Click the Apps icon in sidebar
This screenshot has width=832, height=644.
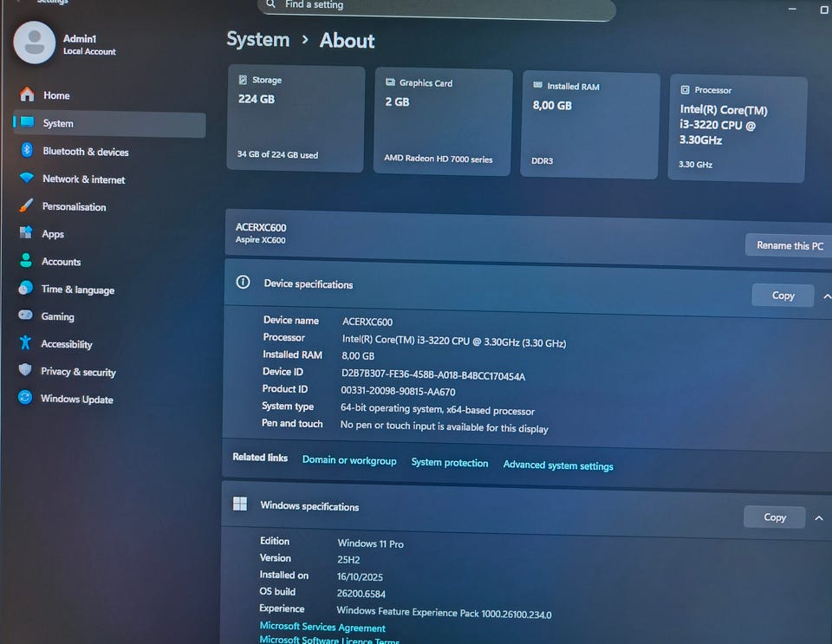click(25, 232)
